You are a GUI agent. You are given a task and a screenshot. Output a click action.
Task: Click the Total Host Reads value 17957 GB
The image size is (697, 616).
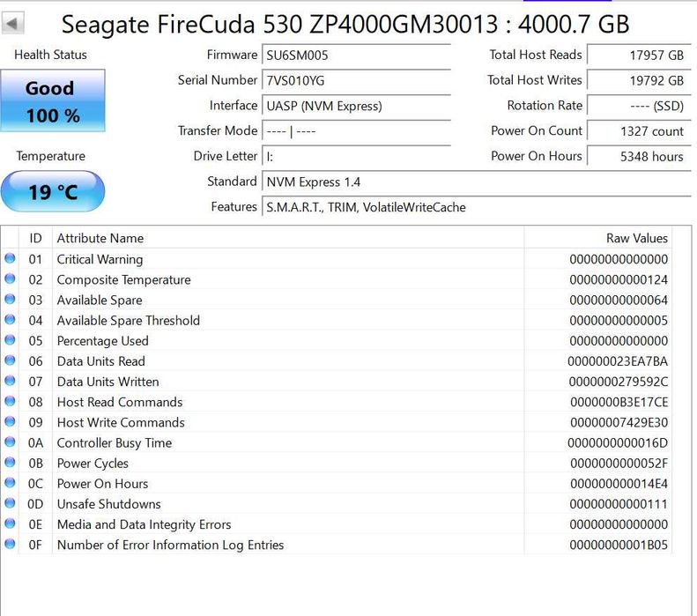pyautogui.click(x=639, y=56)
